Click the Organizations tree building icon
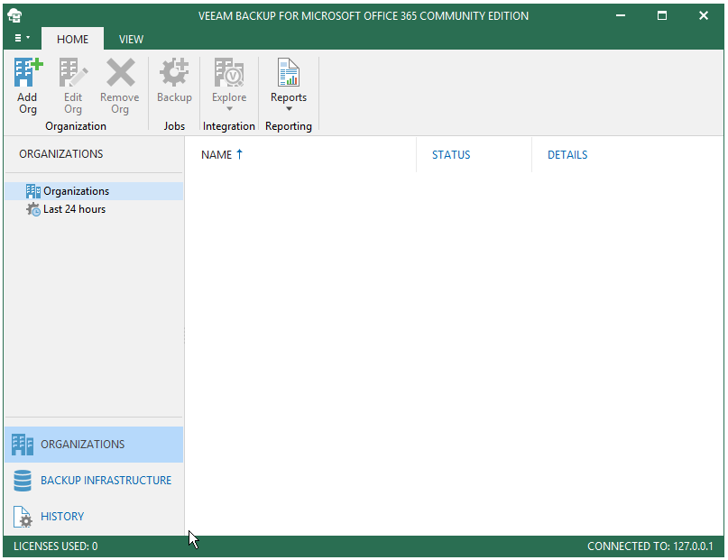The height and width of the screenshot is (560, 728). point(33,191)
